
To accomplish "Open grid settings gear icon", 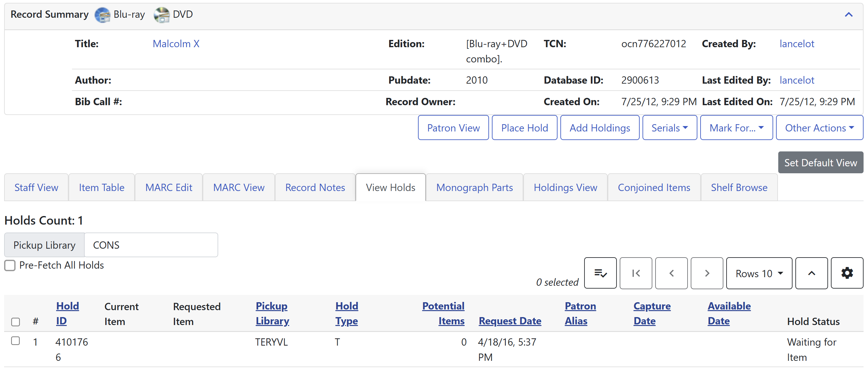I will [x=846, y=273].
